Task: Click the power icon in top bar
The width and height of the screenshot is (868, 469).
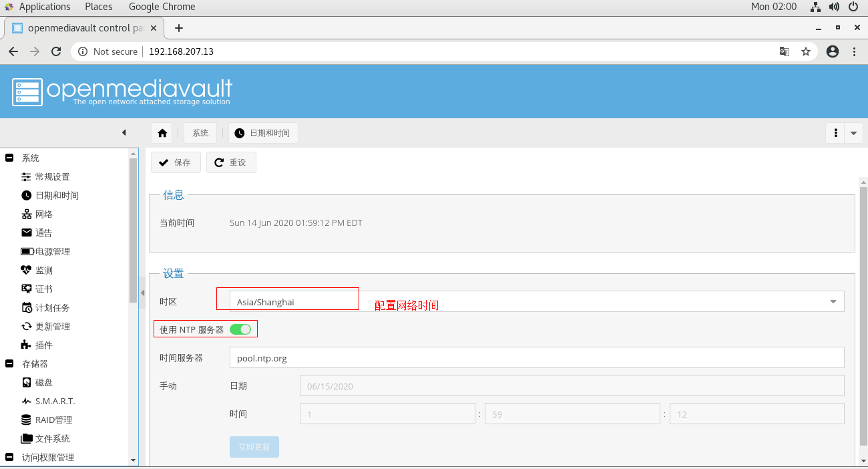Action: 853,7
